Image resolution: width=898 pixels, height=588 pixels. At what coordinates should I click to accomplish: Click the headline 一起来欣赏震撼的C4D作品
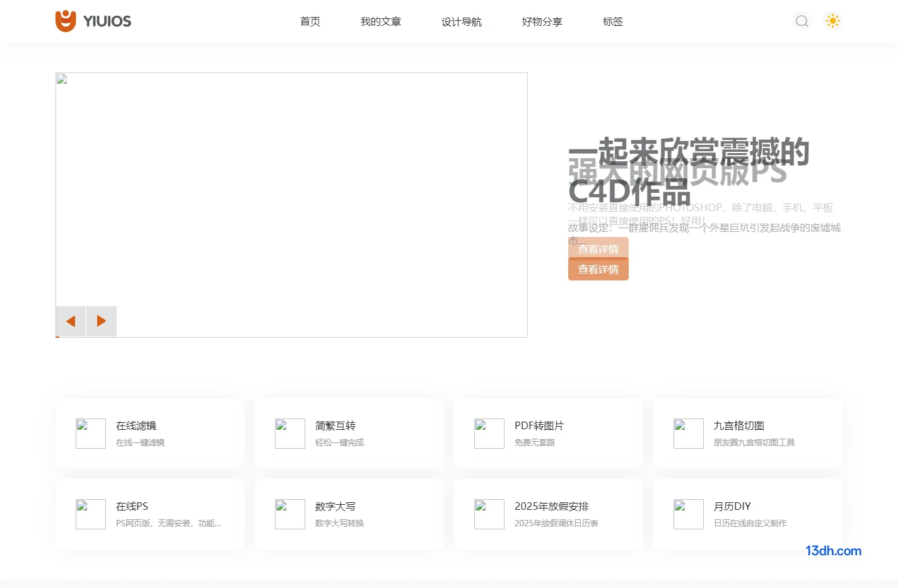click(x=689, y=171)
